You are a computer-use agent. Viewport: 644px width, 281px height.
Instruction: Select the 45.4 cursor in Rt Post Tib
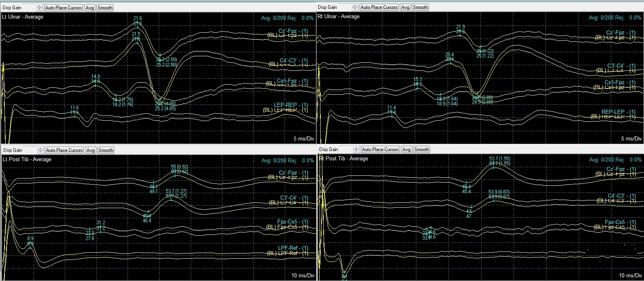(467, 186)
